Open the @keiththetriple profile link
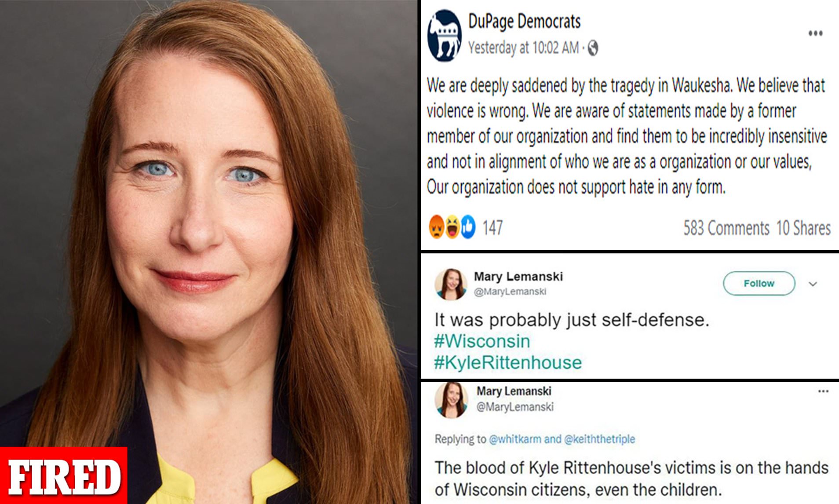 599,439
